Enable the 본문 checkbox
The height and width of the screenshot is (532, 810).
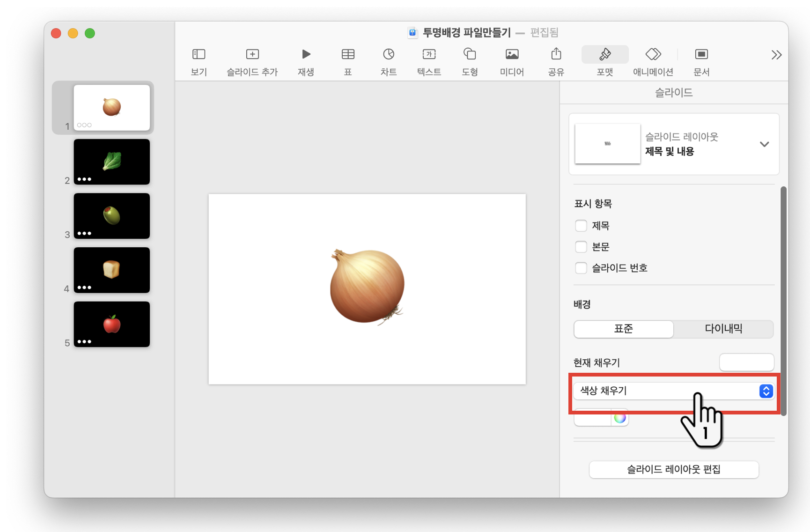[x=581, y=246]
